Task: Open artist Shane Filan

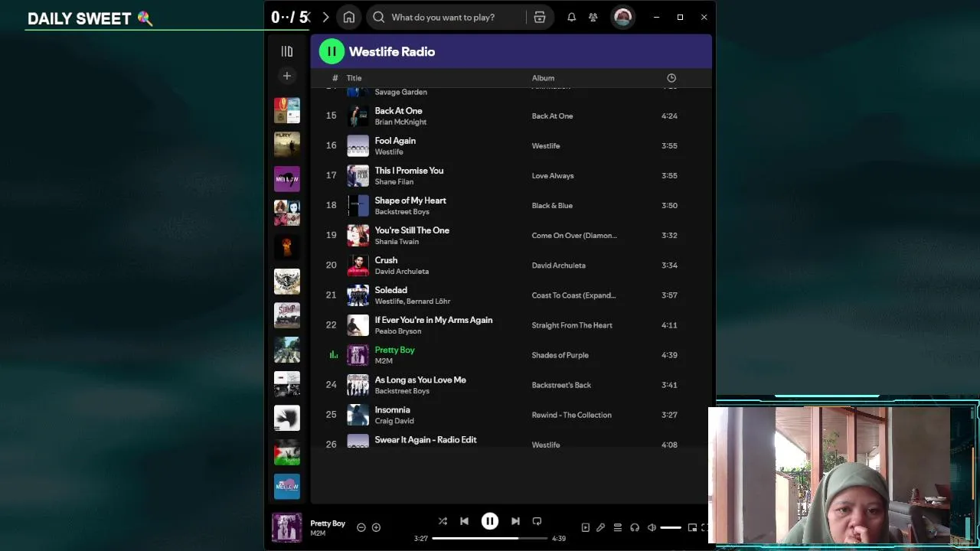Action: point(394,181)
